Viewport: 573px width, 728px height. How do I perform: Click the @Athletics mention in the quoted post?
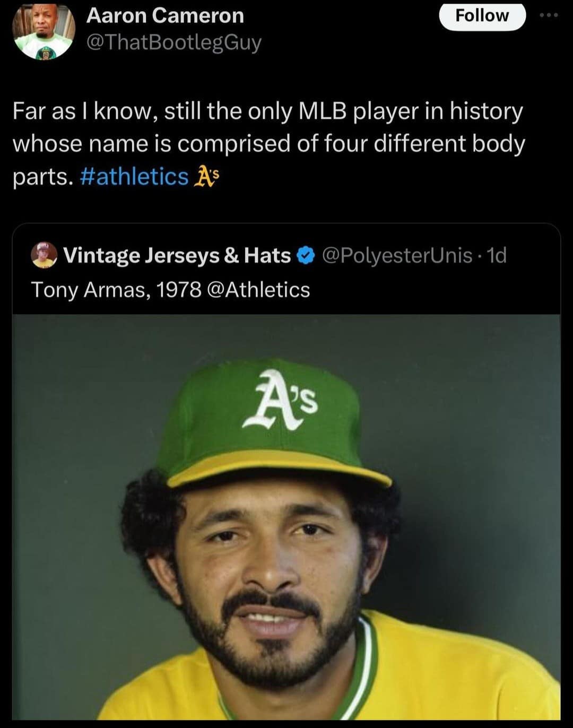pyautogui.click(x=261, y=290)
